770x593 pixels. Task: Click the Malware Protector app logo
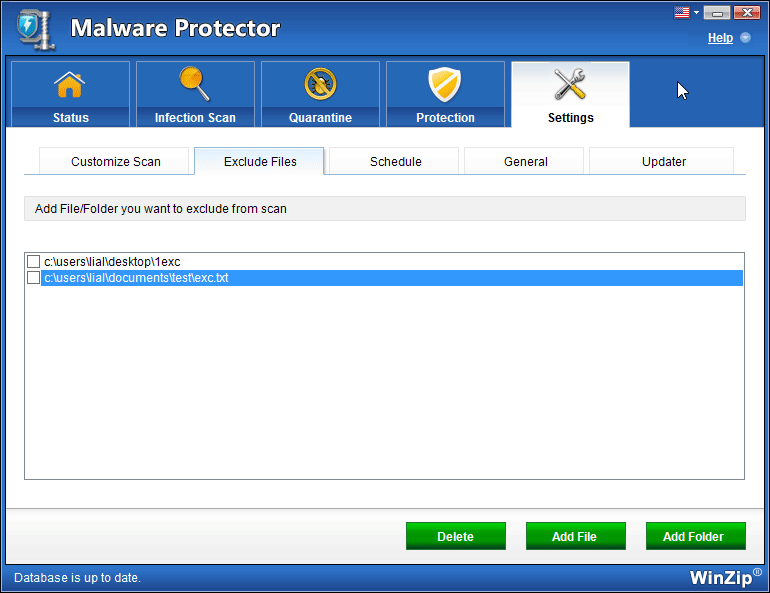[x=33, y=28]
